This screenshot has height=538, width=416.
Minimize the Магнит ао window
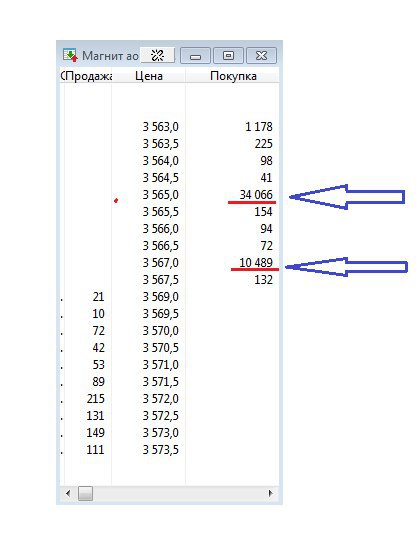point(195,56)
